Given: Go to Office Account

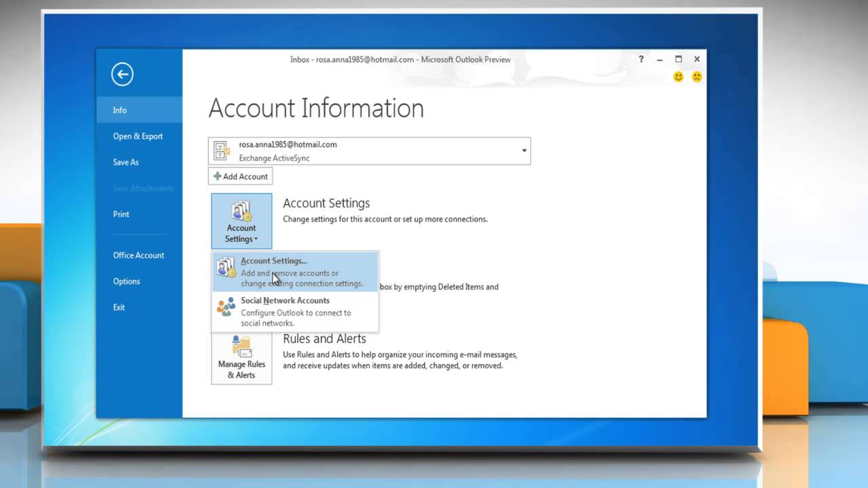Looking at the screenshot, I should [139, 256].
